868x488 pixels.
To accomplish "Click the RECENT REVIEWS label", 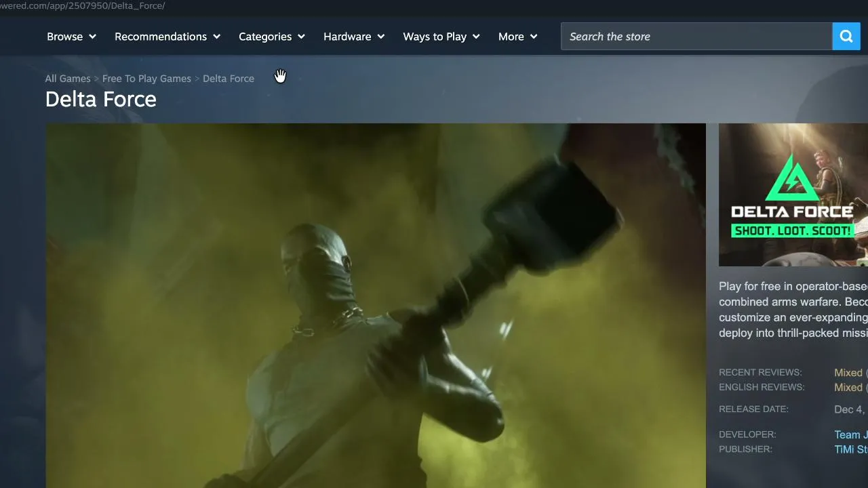I will click(x=760, y=373).
